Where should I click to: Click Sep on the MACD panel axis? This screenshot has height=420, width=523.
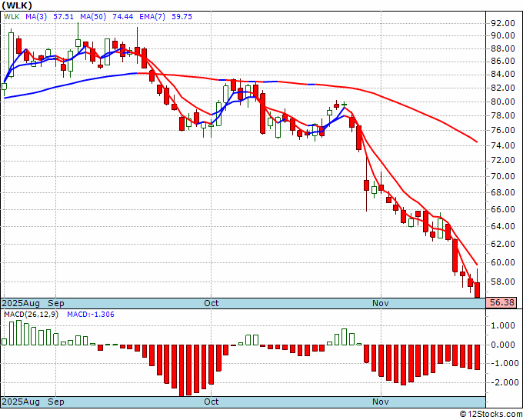(56, 402)
